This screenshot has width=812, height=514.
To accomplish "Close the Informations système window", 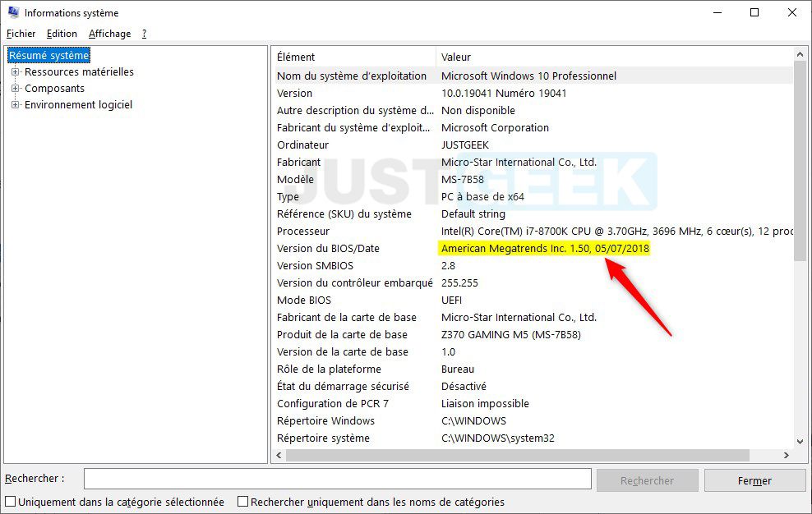I will (792, 12).
